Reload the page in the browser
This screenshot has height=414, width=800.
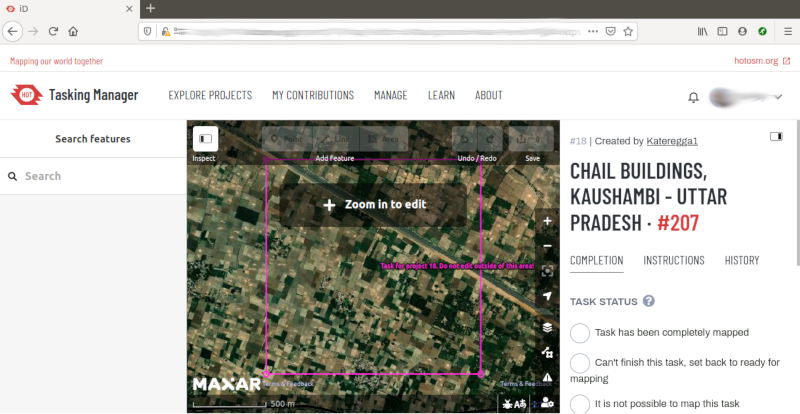(53, 31)
